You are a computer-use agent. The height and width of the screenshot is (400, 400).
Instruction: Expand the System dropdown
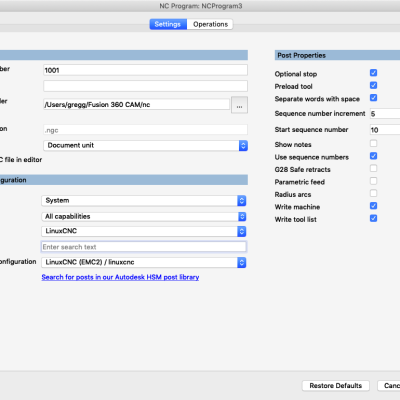tap(144, 201)
